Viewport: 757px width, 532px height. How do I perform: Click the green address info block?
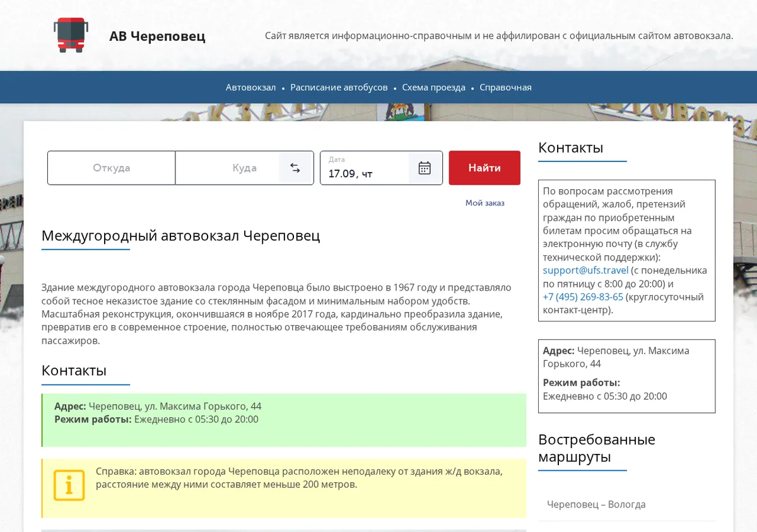click(284, 420)
